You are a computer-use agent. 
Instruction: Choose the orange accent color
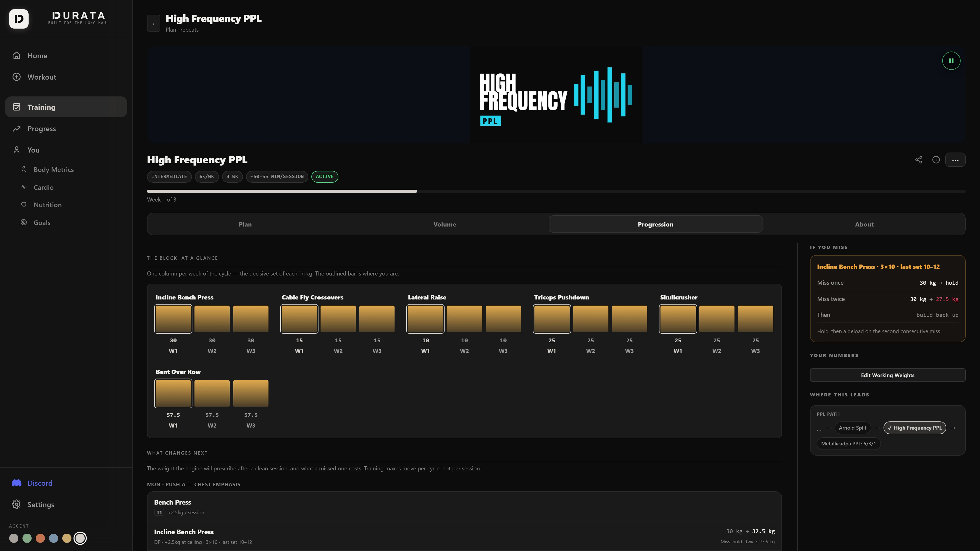pyautogui.click(x=40, y=538)
